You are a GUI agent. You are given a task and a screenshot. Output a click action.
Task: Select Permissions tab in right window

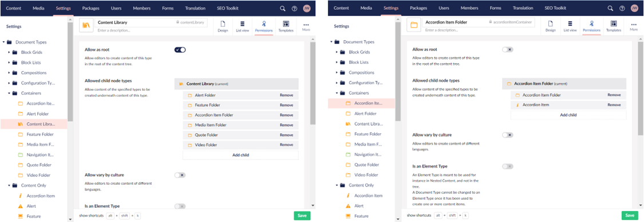click(591, 26)
